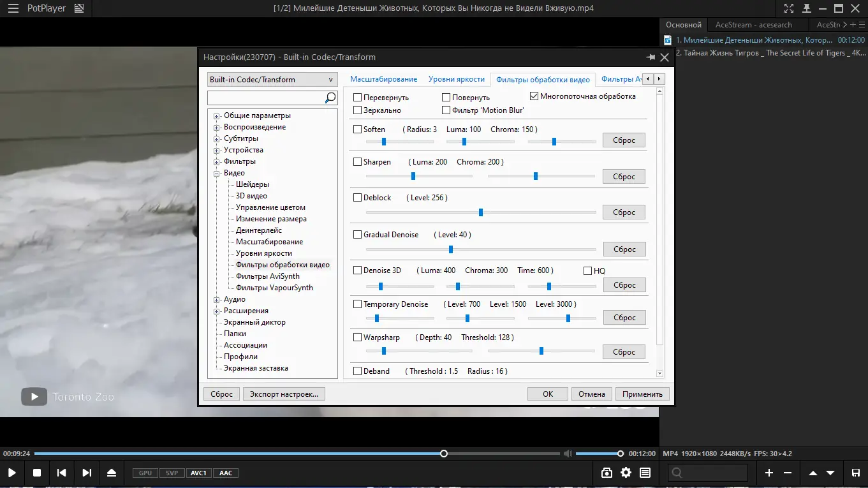Click the play button in playback controls
This screenshot has height=488, width=868.
(x=11, y=473)
